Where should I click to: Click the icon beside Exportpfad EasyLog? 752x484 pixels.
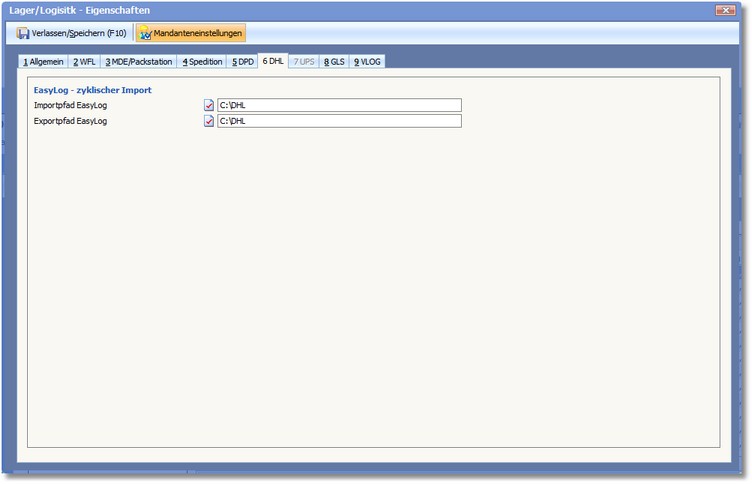pos(209,121)
